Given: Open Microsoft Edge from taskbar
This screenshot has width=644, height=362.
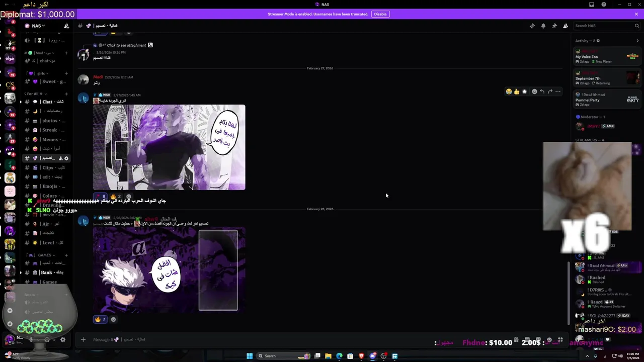Looking at the screenshot, I should 339,356.
